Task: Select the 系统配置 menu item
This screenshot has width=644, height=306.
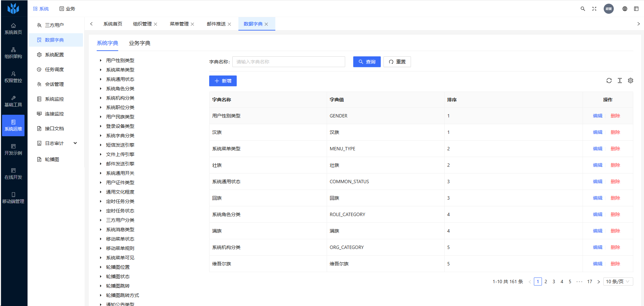Action: [54, 55]
